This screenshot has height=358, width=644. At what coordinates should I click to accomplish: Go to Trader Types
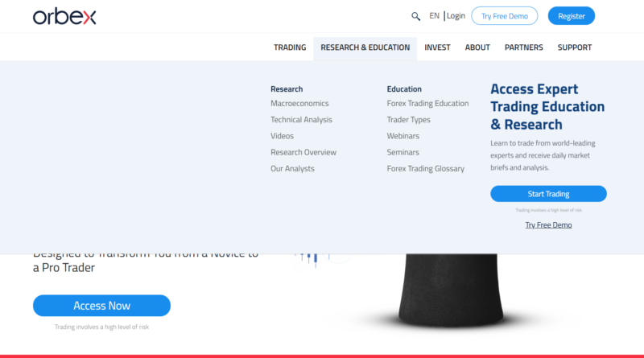408,120
